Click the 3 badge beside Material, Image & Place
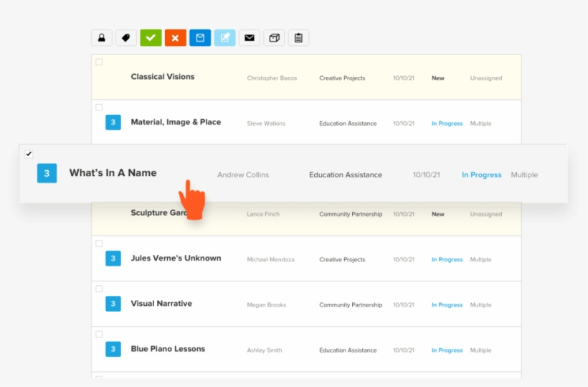This screenshot has width=588, height=387. click(113, 122)
